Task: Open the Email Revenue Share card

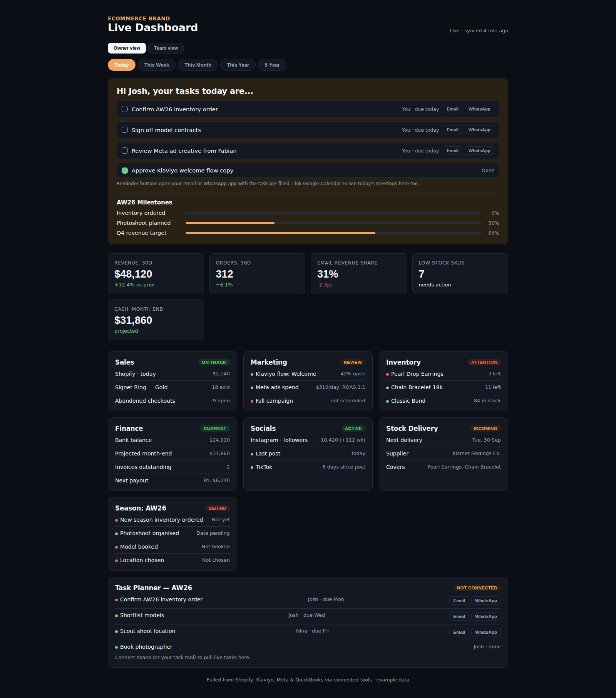Action: [359, 274]
